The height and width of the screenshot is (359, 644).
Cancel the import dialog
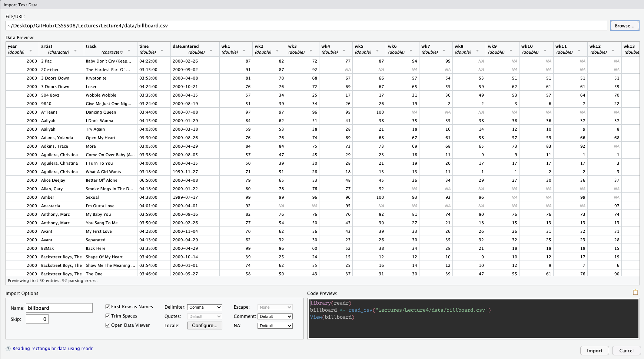[x=626, y=350]
